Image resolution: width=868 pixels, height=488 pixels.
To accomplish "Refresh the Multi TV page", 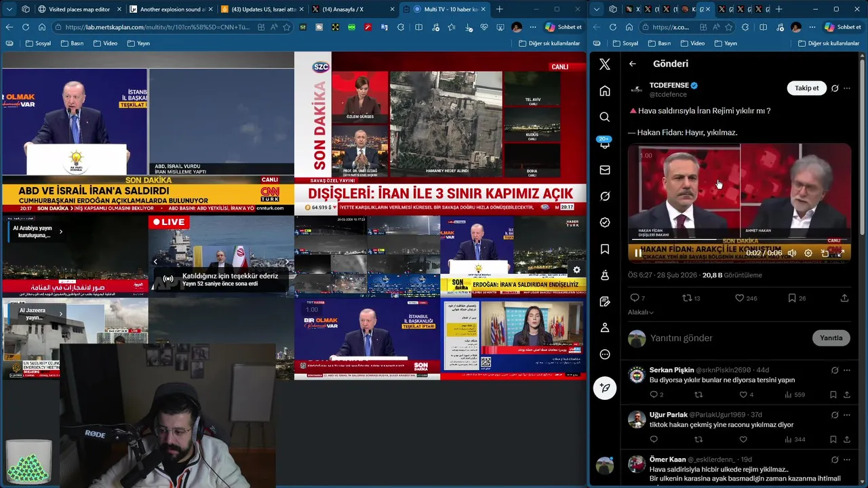I will coord(26,27).
